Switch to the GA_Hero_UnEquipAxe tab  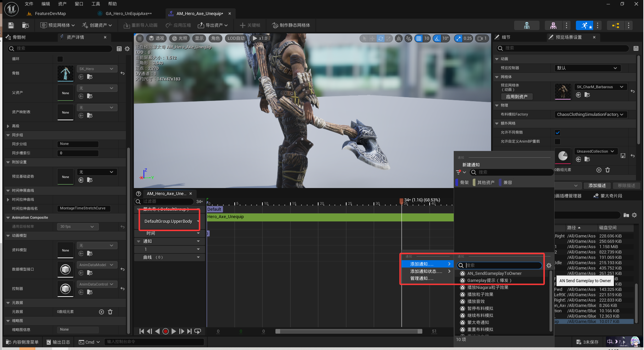pos(129,14)
